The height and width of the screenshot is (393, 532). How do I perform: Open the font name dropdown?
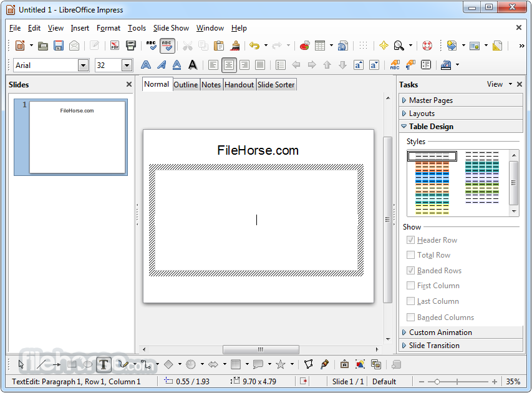click(x=83, y=65)
